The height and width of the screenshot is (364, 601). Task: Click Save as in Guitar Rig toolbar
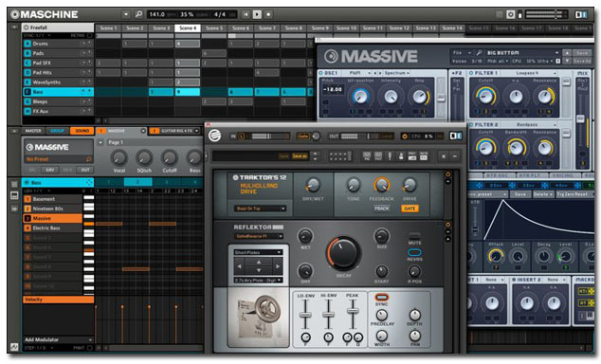point(300,156)
